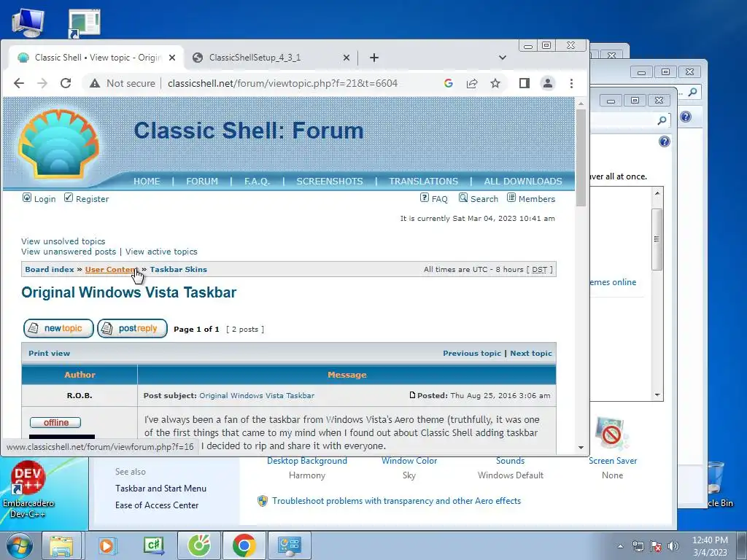Click the small post icon beside Posted
Viewport: 747px width, 560px height.
point(413,395)
